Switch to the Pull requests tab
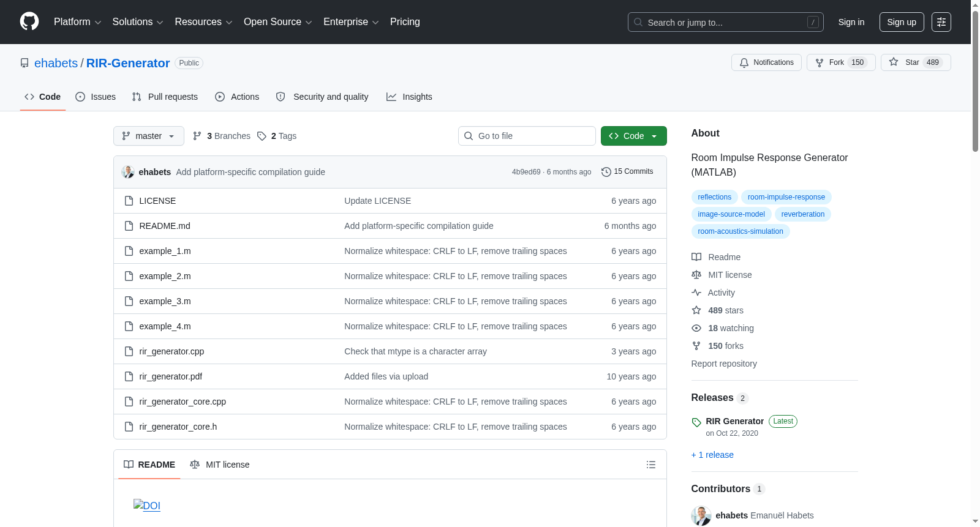This screenshot has width=980, height=527. [165, 97]
